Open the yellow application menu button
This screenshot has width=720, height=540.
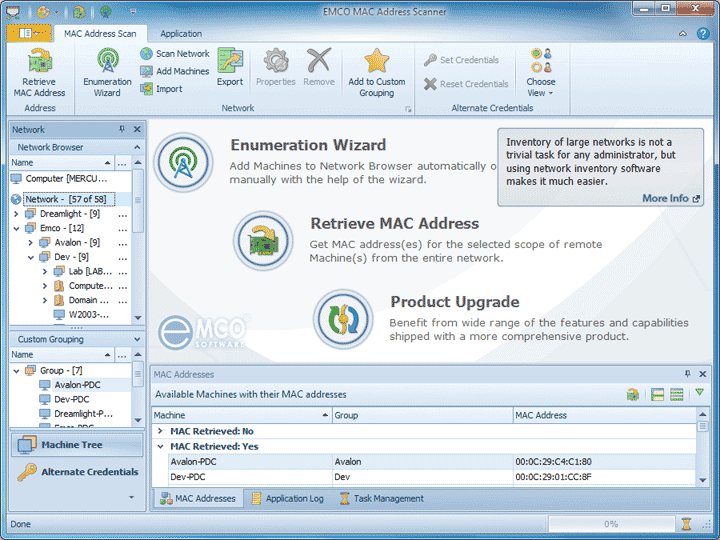[x=28, y=33]
